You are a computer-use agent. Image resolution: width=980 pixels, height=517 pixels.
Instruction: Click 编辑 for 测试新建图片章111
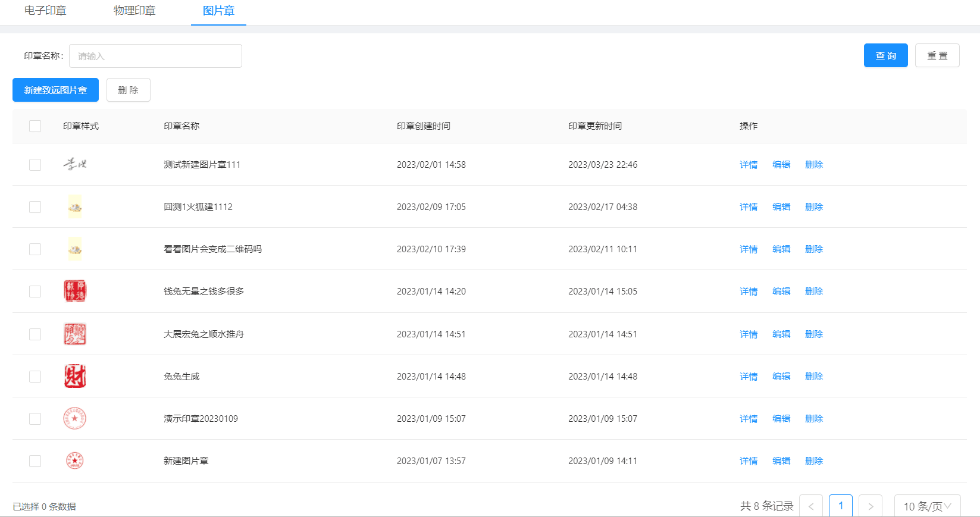(781, 165)
